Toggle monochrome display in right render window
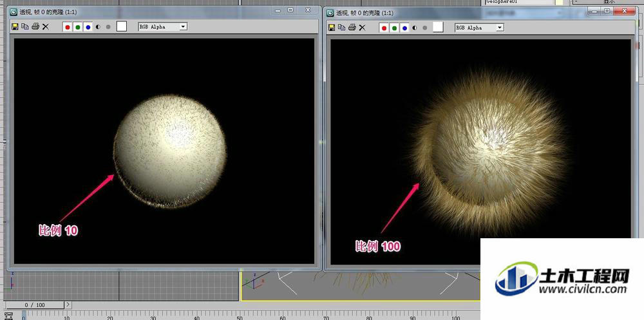Screen dimensions: 644x320 (425, 28)
